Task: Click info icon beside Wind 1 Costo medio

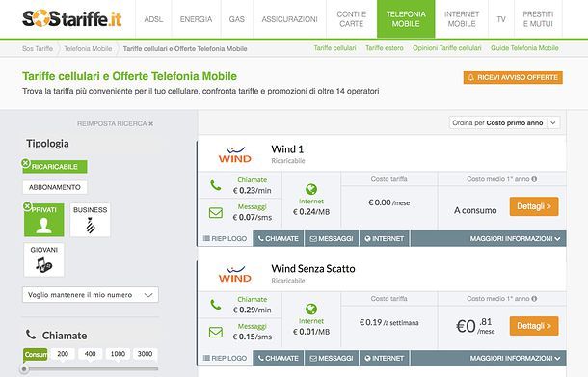Action: coord(534,179)
